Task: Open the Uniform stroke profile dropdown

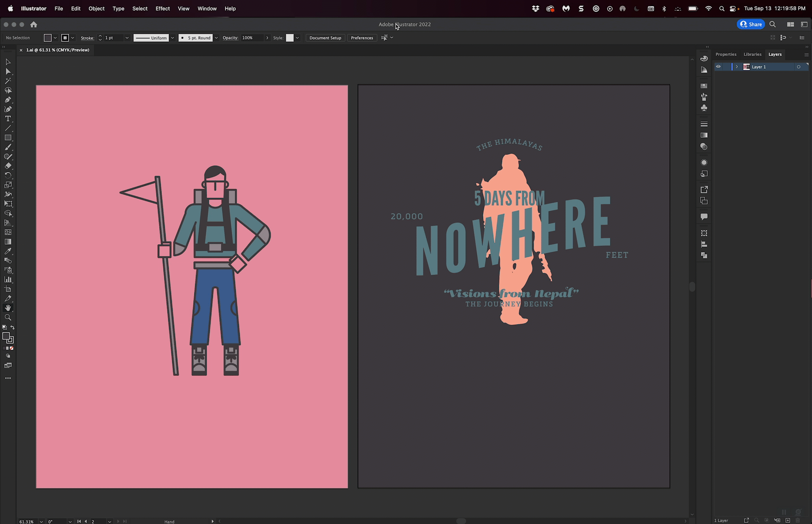Action: coord(173,38)
